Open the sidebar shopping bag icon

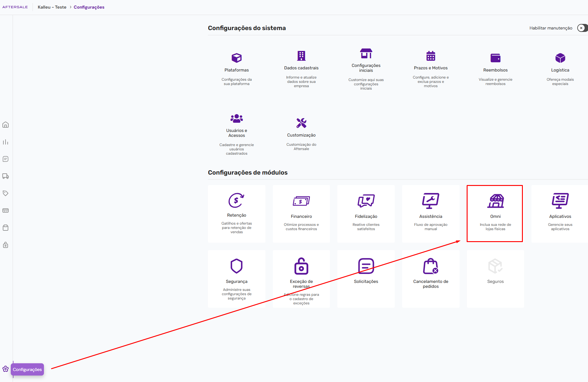coord(6,228)
